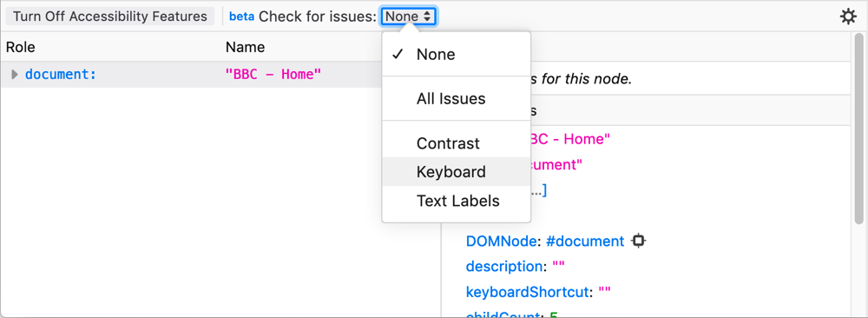This screenshot has width=868, height=318.
Task: Click the DOMNode property label
Action: 502,242
